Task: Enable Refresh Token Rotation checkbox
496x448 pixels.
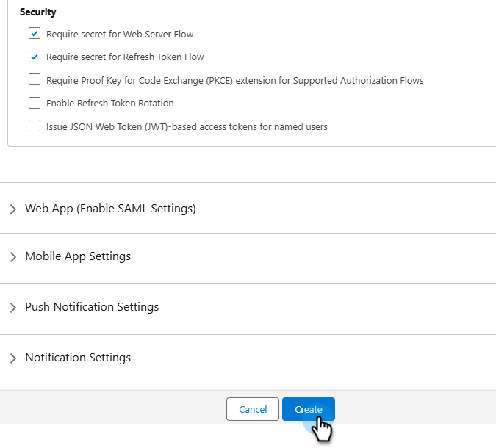Action: [35, 103]
